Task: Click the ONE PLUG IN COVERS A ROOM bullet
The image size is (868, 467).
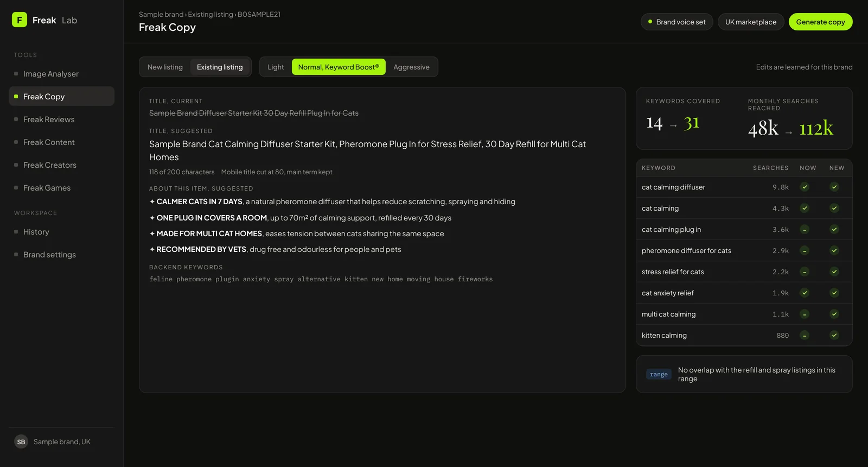Action: [x=300, y=218]
